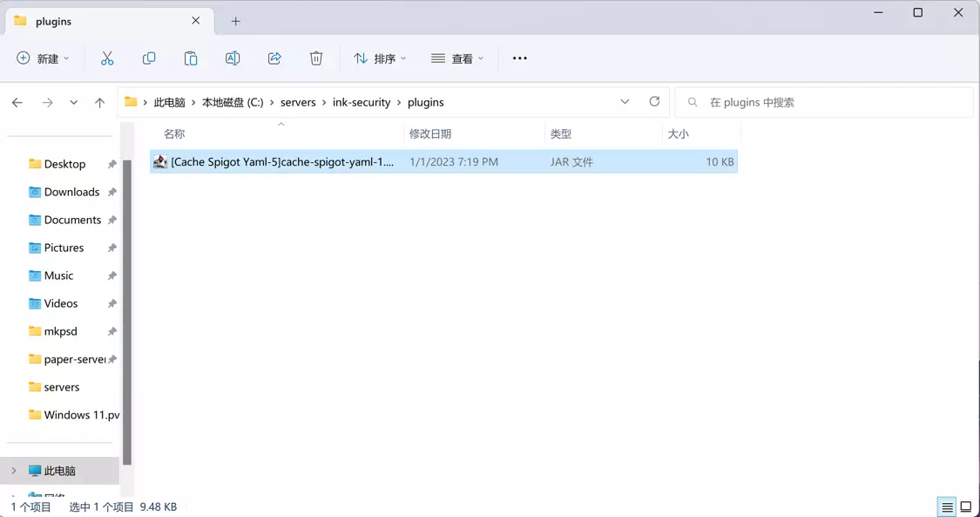Navigate to ink-security in breadcrumb path
Screen dimensions: 980x517
point(362,102)
